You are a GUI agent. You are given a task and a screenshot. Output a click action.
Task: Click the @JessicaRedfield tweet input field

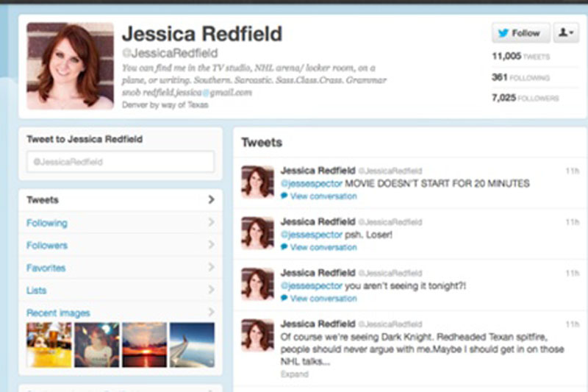[x=121, y=162]
